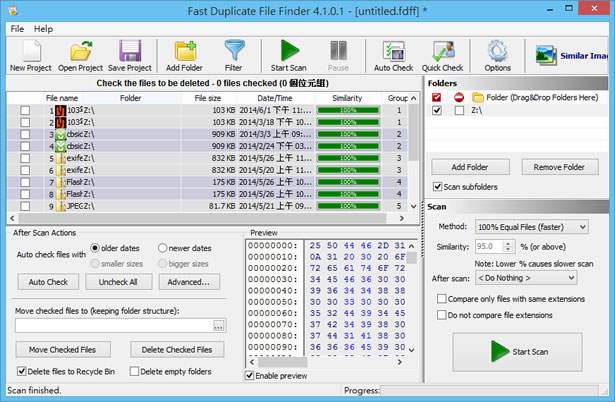Check Compare only files with same extensions
The height and width of the screenshot is (402, 615).
pos(441,299)
